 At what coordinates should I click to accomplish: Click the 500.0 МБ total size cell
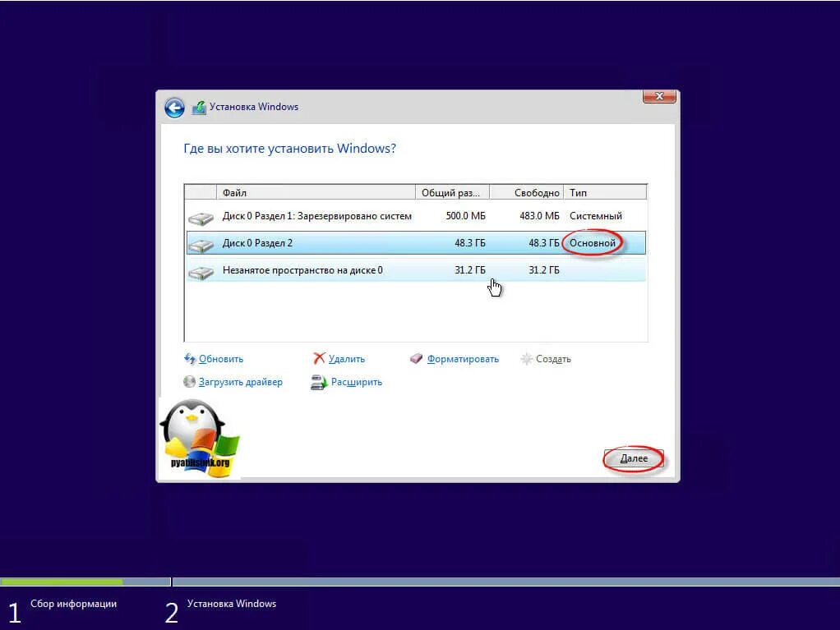point(465,216)
